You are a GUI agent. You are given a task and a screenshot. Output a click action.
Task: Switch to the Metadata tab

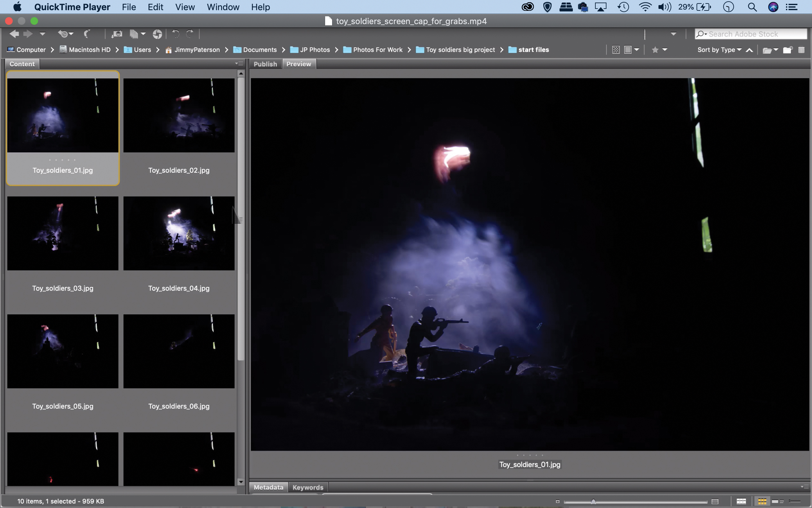[x=268, y=487]
